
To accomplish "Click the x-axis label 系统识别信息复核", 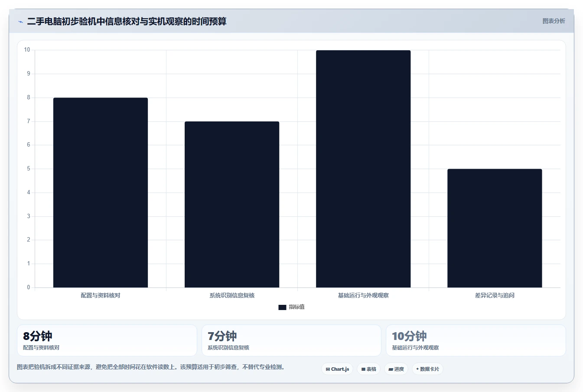I will (x=232, y=295).
